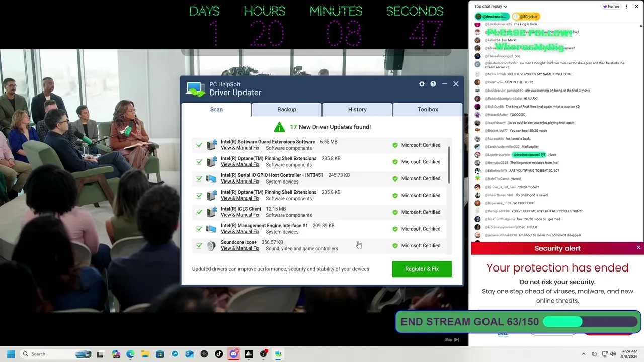644x362 pixels.
Task: Expand the Top chat replay dropdown
Action: click(x=491, y=7)
